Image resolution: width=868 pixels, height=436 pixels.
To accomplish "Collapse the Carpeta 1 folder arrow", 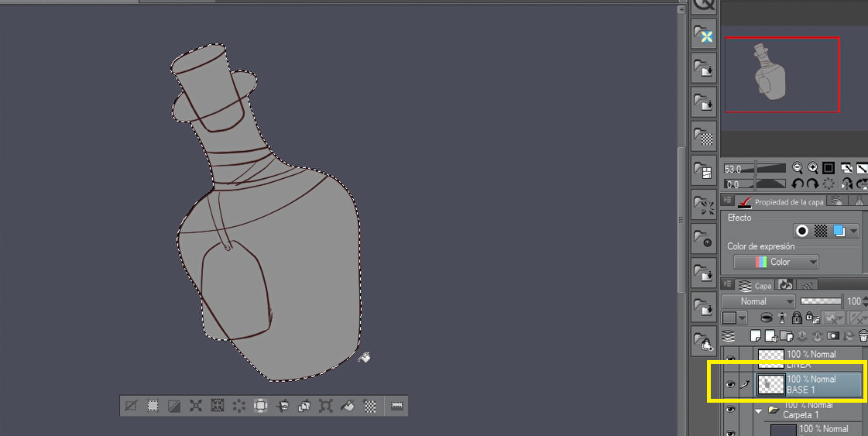I will [760, 411].
